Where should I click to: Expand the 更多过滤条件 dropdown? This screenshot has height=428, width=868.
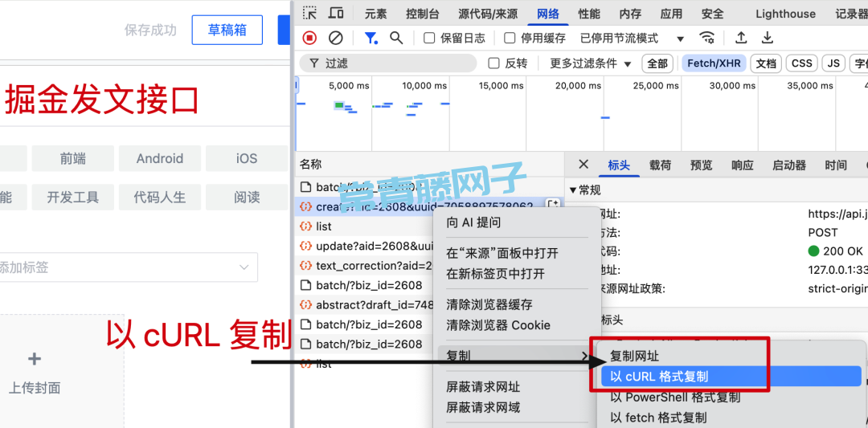click(x=591, y=63)
